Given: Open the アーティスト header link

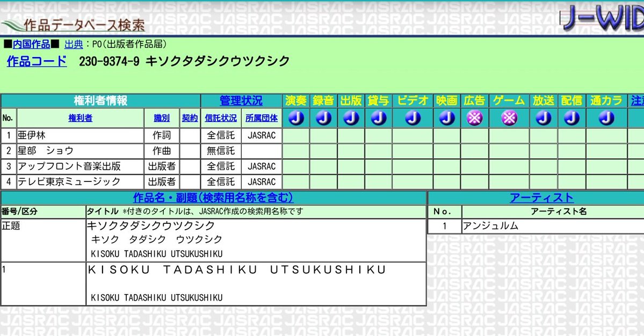Looking at the screenshot, I should (x=541, y=198).
